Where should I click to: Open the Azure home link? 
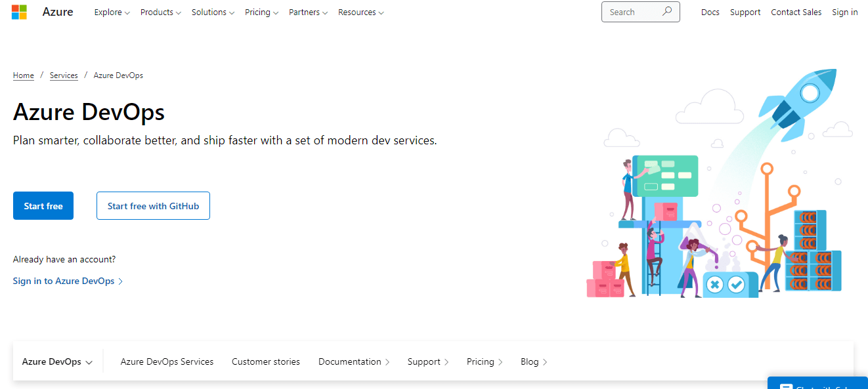click(x=58, y=12)
